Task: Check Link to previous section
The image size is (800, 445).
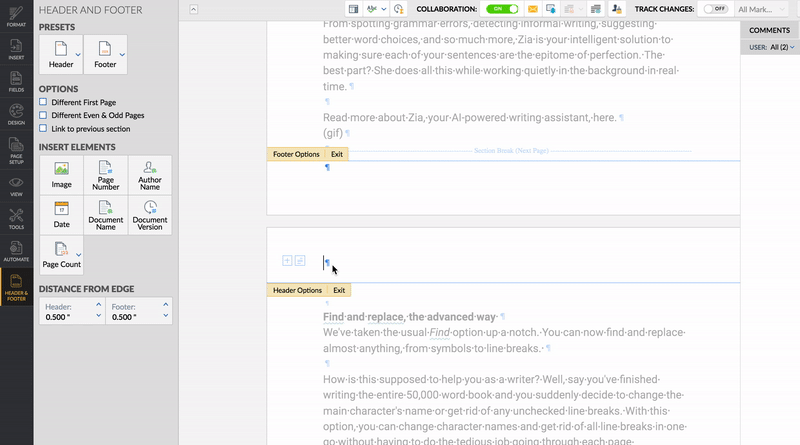Action: tap(43, 129)
